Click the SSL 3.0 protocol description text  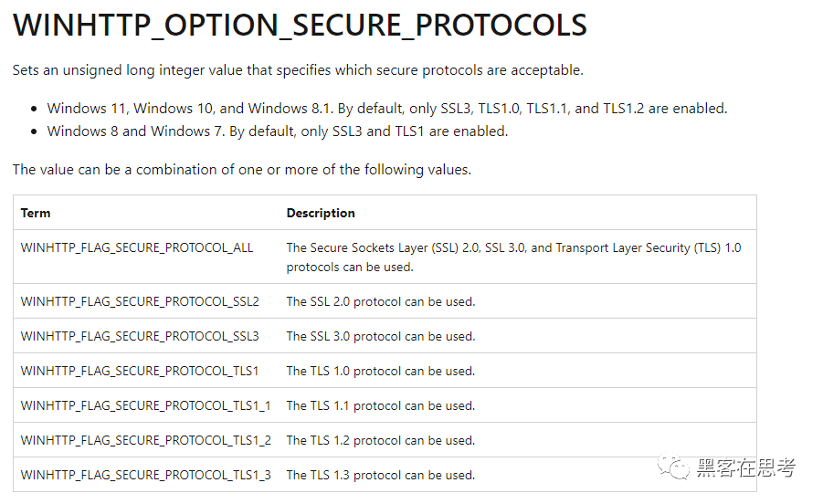coord(381,336)
